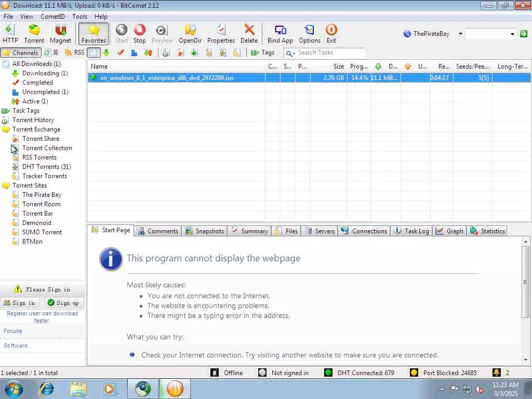Open the Forums link

click(13, 331)
